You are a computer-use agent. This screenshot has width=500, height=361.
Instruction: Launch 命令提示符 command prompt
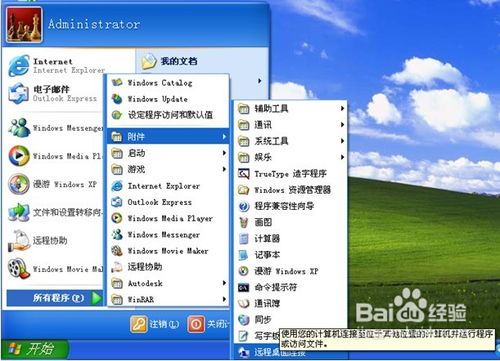tap(291, 287)
